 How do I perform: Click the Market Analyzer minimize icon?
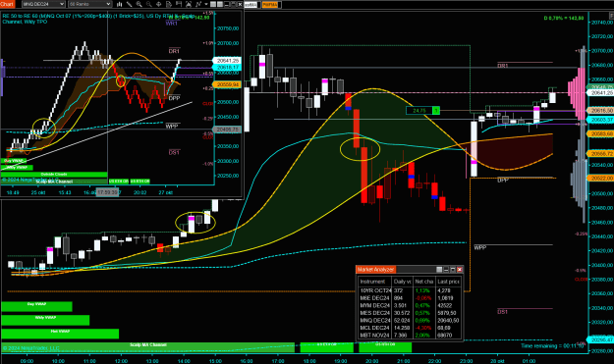(x=446, y=270)
